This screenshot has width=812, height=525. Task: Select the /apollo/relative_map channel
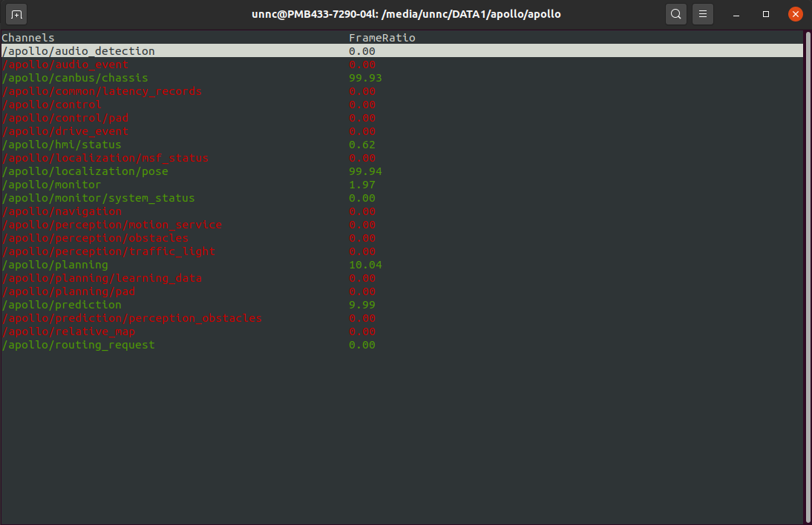[68, 331]
